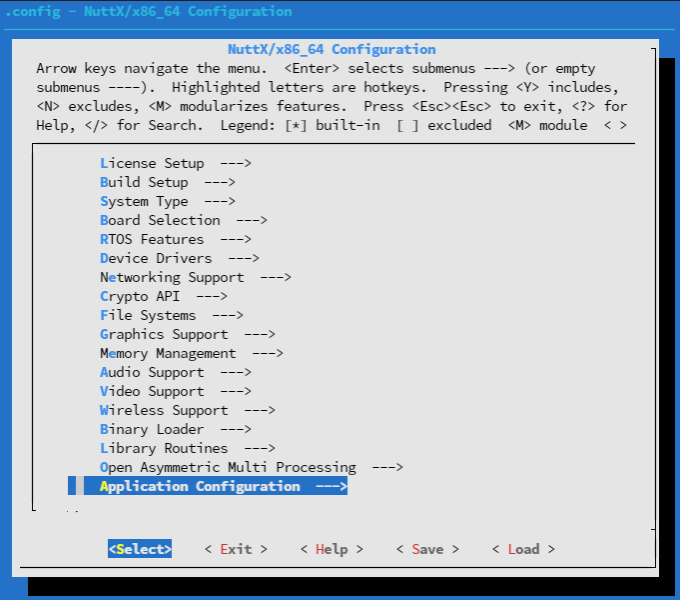Image resolution: width=680 pixels, height=600 pixels.
Task: Open the Build Setup submenu
Action: (167, 182)
